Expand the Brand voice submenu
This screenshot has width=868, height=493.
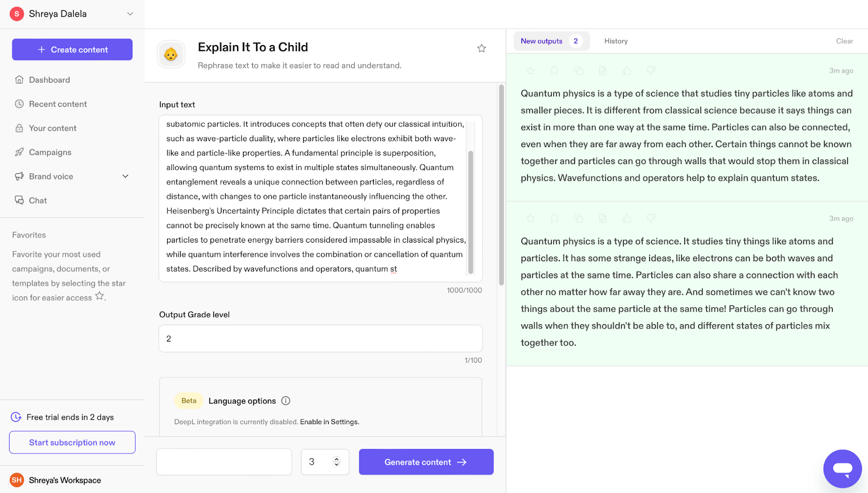coord(126,176)
